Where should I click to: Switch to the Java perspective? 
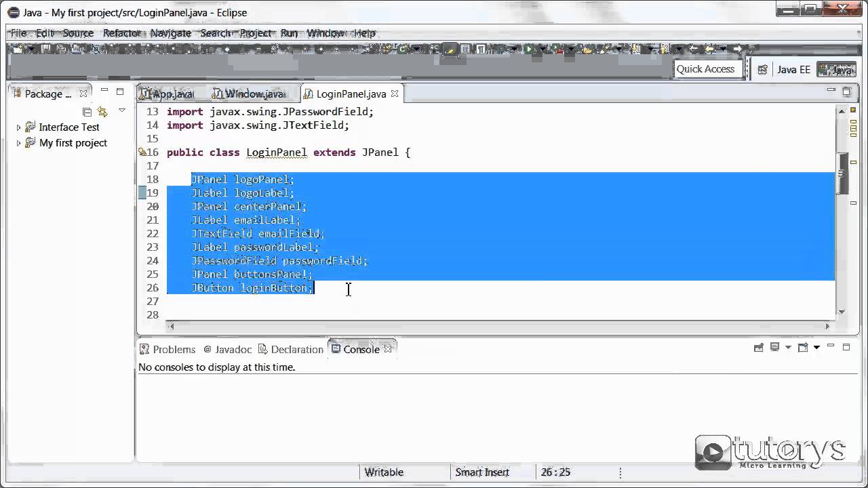[836, 69]
